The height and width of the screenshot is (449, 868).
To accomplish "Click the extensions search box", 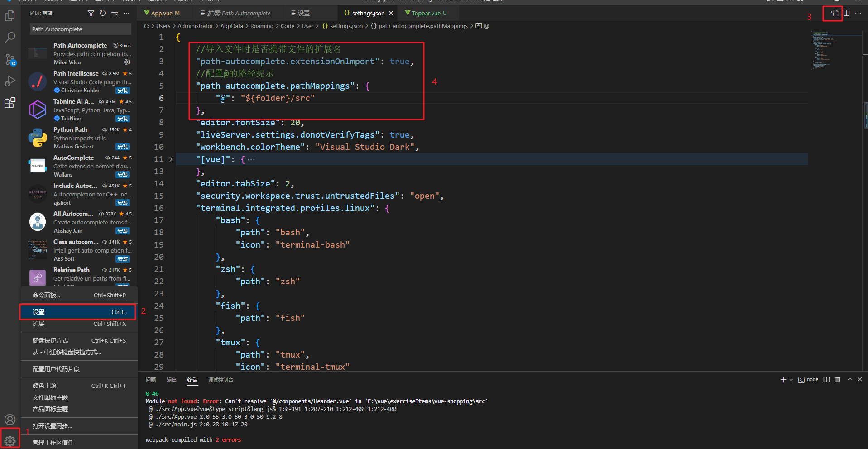I will [80, 29].
